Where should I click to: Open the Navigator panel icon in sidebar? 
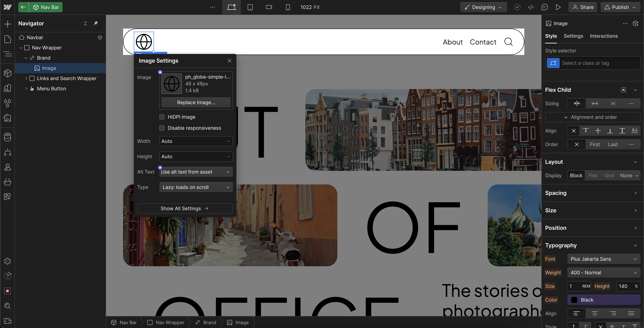pyautogui.click(x=7, y=54)
